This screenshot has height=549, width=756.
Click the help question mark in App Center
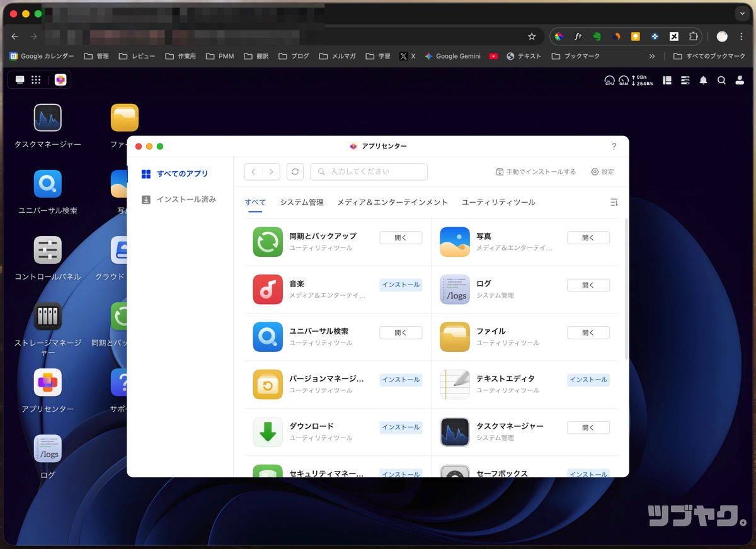point(614,147)
